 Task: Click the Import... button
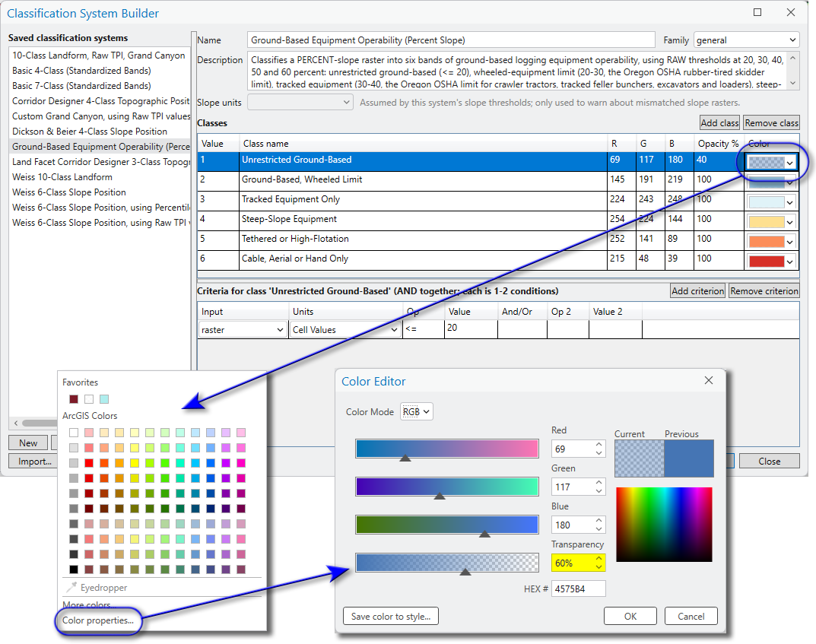(35, 461)
